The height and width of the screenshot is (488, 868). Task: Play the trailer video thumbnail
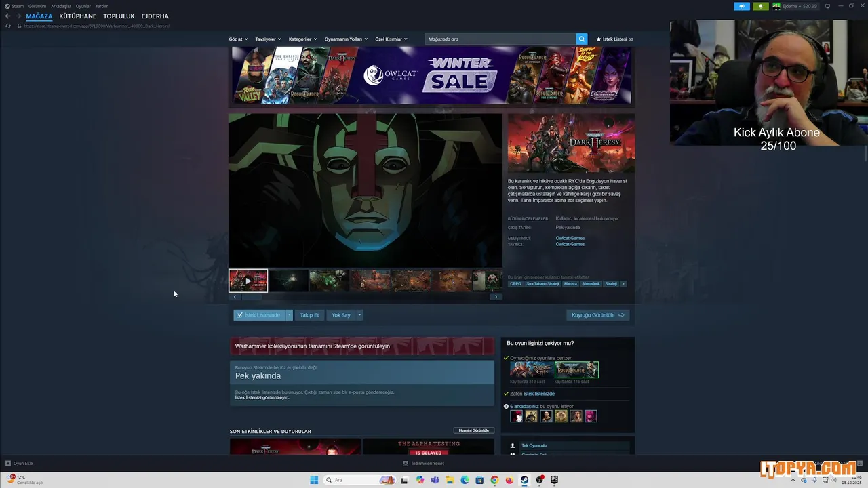pyautogui.click(x=248, y=281)
